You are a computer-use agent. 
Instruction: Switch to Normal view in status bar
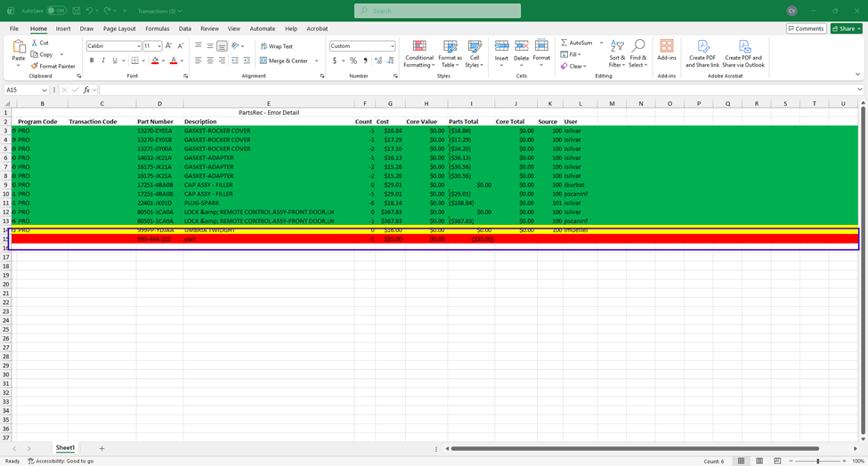coord(742,461)
